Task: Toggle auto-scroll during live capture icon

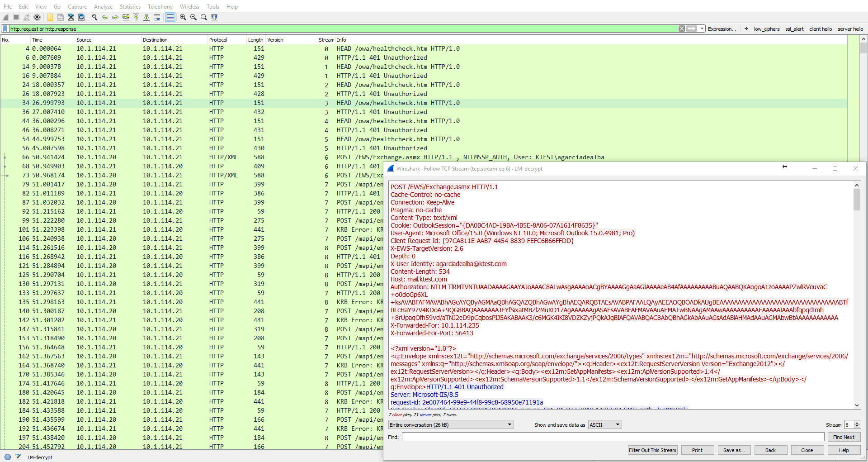Action: coord(157,17)
